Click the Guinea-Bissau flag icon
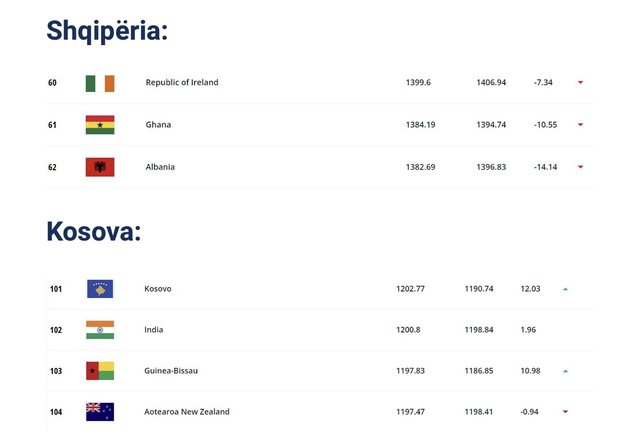This screenshot has width=640, height=439. (100, 371)
